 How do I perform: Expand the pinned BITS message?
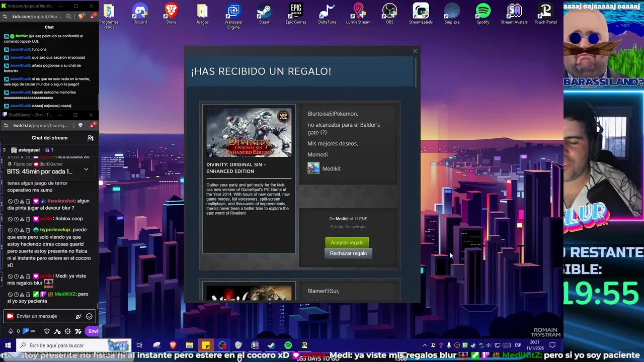(86, 169)
